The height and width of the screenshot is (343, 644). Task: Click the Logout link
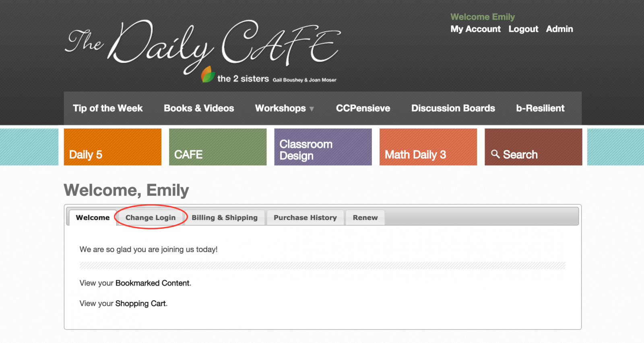[523, 29]
